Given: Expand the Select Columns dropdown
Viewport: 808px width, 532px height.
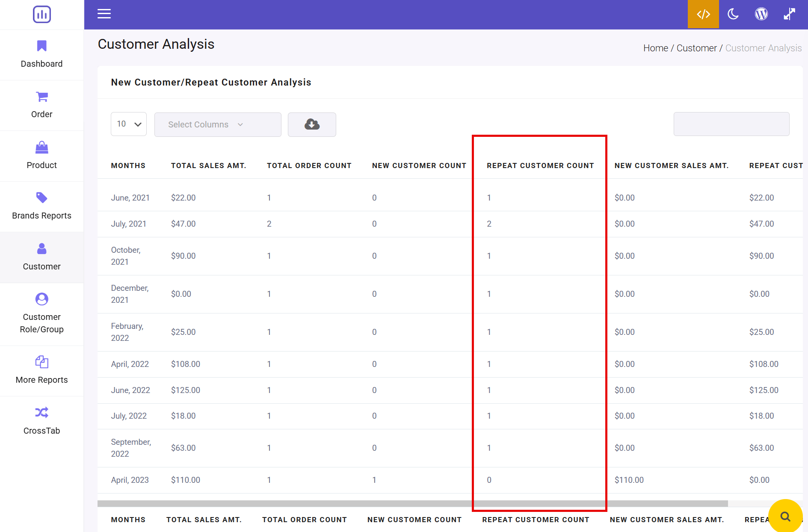Looking at the screenshot, I should tap(217, 124).
